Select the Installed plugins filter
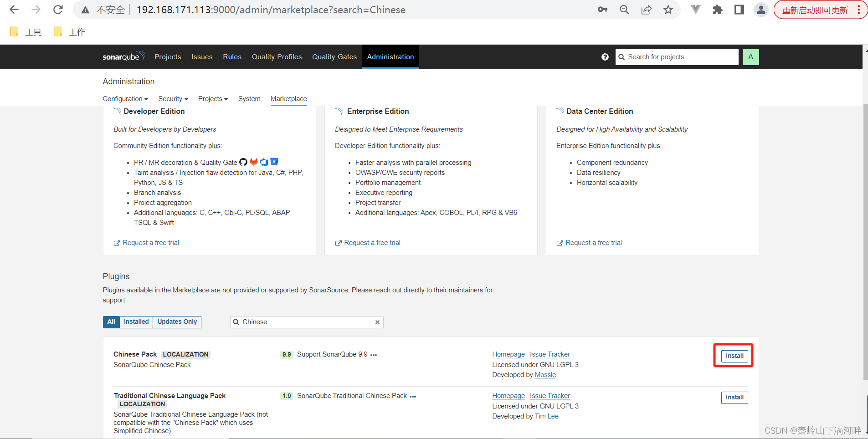This screenshot has width=868, height=439. click(136, 322)
